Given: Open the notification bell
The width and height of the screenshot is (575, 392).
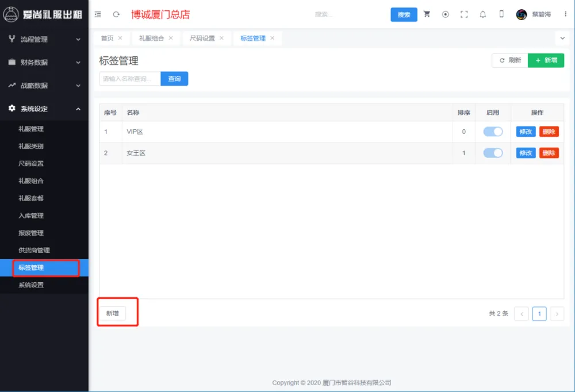Looking at the screenshot, I should [x=483, y=14].
